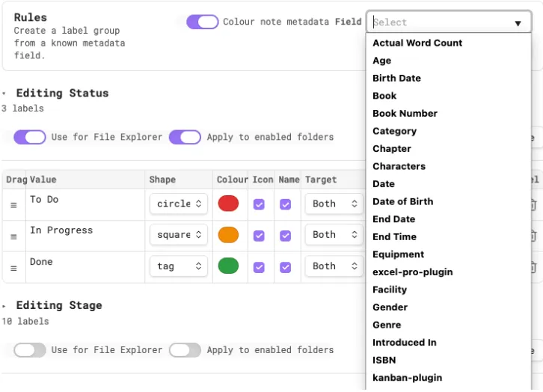Enable Apply to enabled folders under Editing Stage

tap(185, 350)
